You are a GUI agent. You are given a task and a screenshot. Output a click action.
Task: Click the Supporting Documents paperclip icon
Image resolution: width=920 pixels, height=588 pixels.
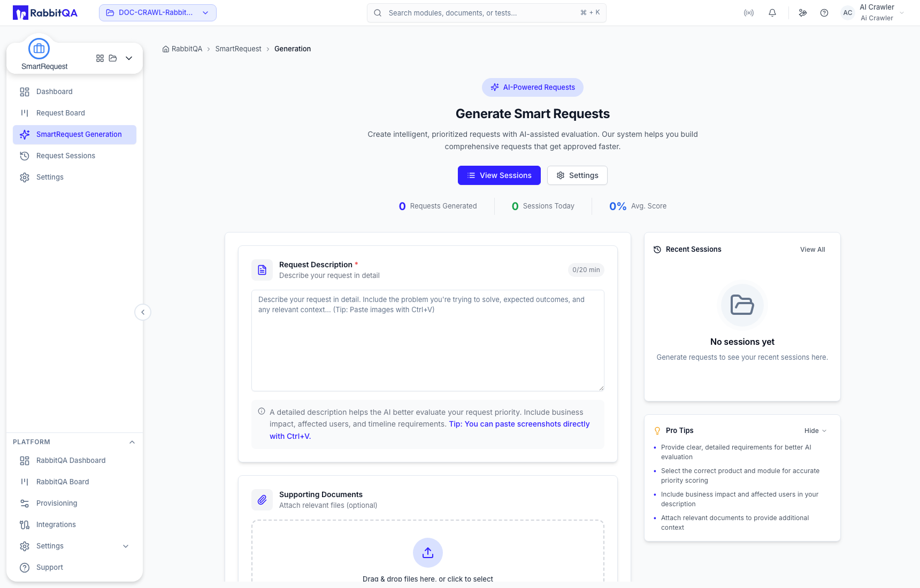tap(262, 500)
